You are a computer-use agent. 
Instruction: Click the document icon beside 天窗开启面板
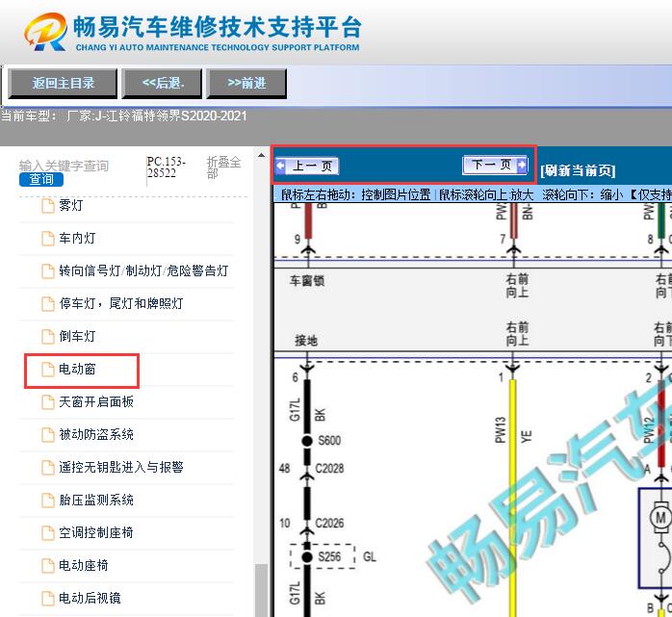(x=47, y=402)
